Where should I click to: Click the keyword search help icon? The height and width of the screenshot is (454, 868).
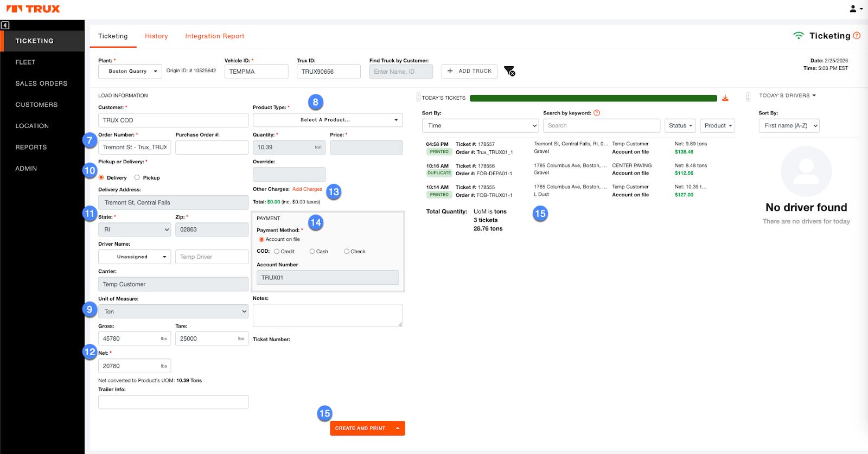tap(597, 113)
